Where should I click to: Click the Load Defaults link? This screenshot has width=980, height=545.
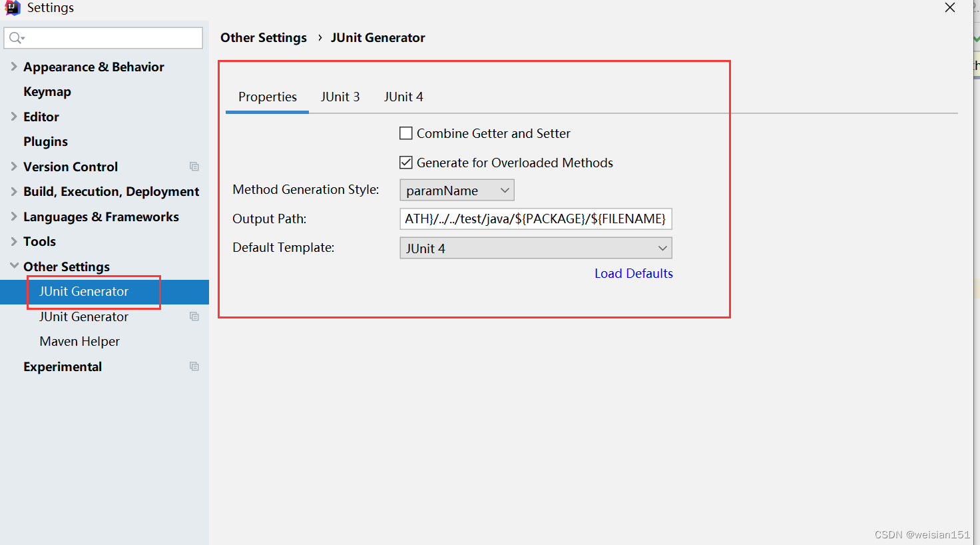pos(633,273)
